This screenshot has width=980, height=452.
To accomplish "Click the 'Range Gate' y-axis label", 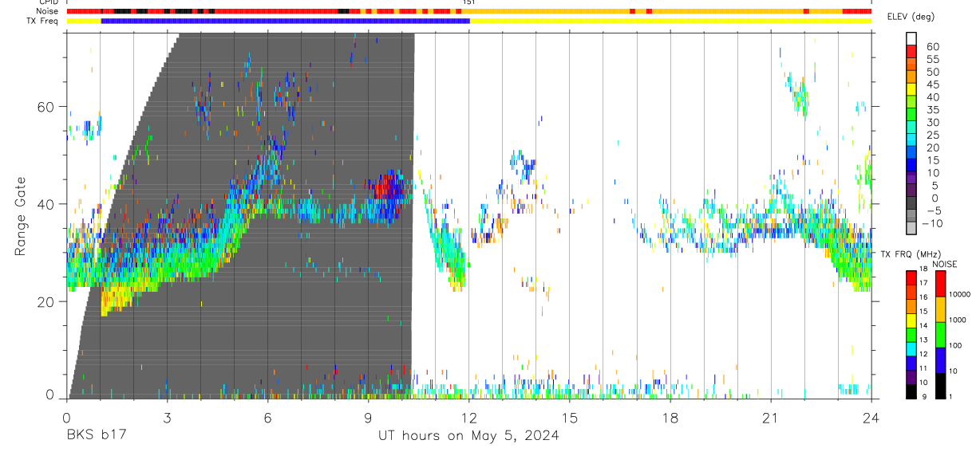I will pyautogui.click(x=20, y=217).
